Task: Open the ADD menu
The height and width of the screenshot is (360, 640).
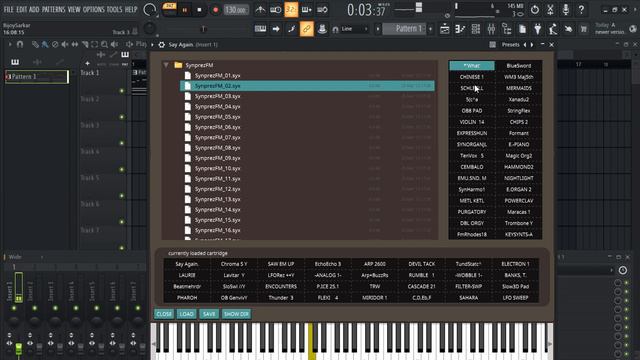Action: click(x=34, y=9)
